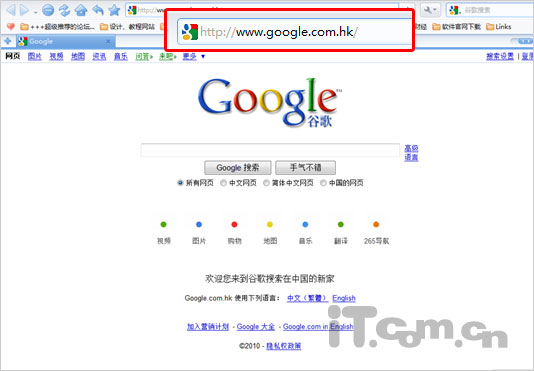Open the 高级 advanced search link
This screenshot has height=371, width=534.
411,148
